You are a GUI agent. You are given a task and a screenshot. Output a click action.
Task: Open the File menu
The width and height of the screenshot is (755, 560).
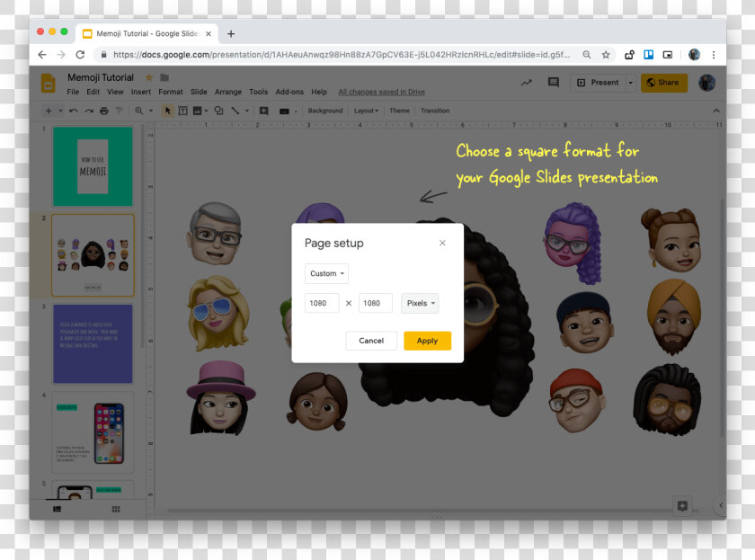coord(73,92)
